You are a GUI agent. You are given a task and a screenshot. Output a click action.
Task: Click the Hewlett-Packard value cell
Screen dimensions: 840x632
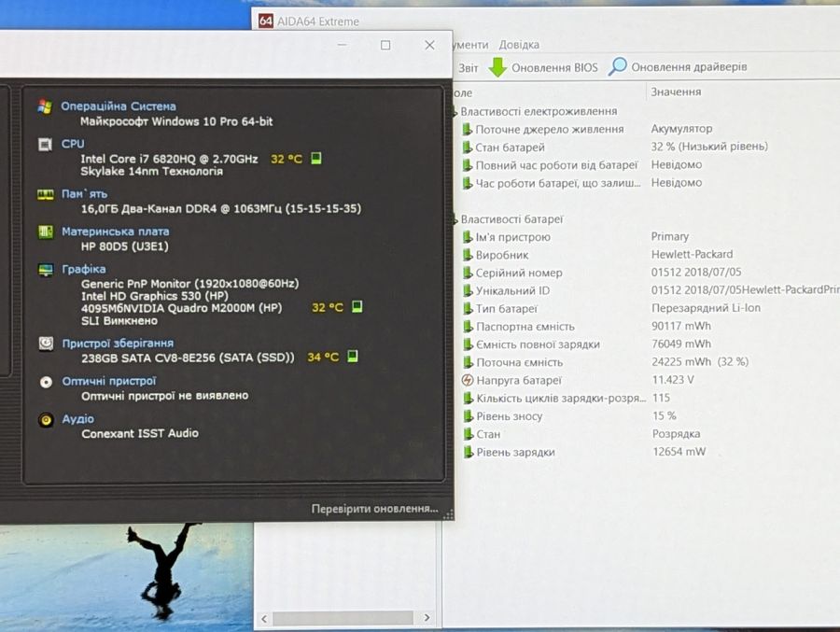692,254
